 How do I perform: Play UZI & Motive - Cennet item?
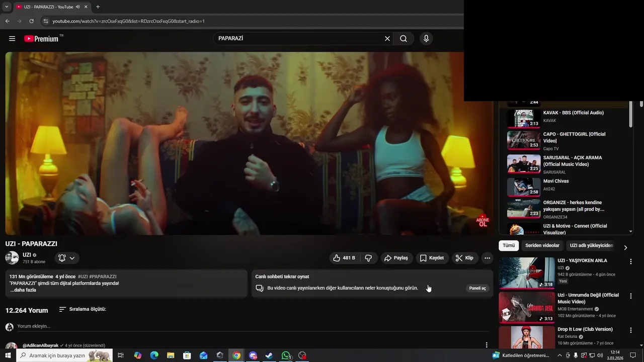pos(566,229)
